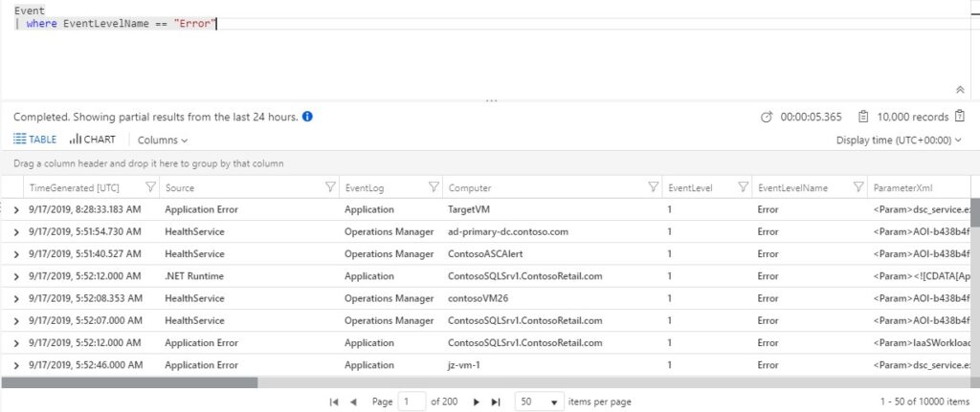Sort by EventLog column header
Viewport: 980px width, 412px height.
pos(365,187)
